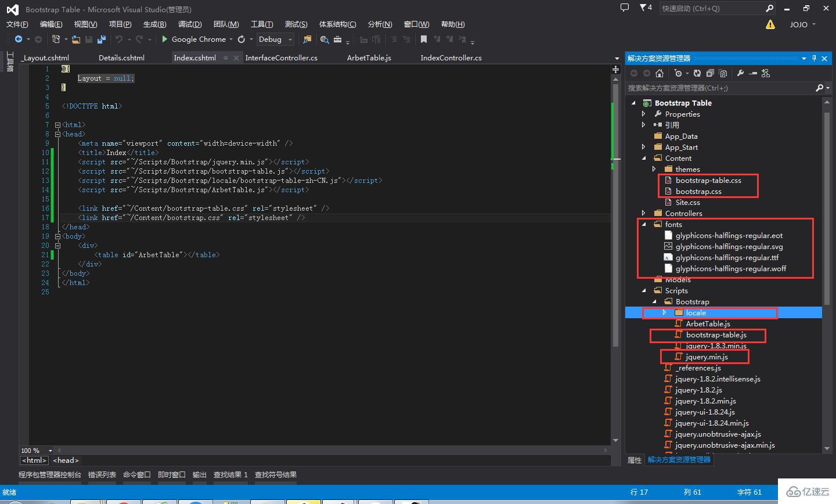Select glyphicons-halflings-regular.svg file
This screenshot has width=836, height=504.
(x=729, y=246)
